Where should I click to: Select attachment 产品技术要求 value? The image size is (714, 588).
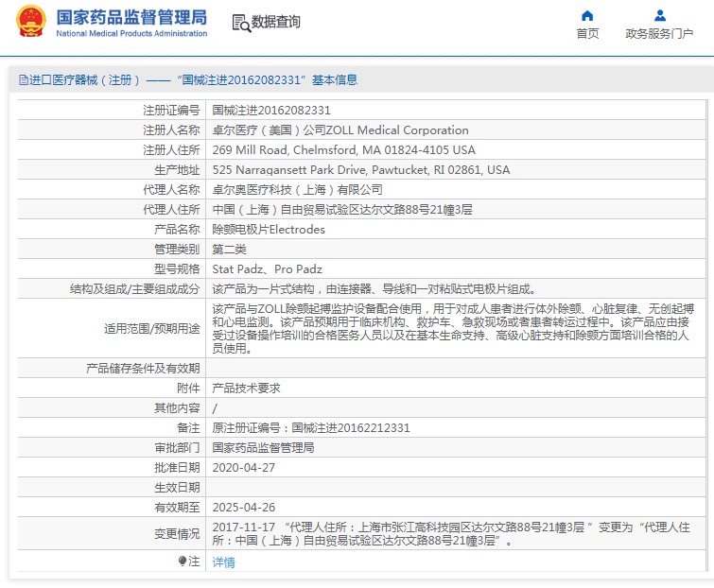[246, 389]
